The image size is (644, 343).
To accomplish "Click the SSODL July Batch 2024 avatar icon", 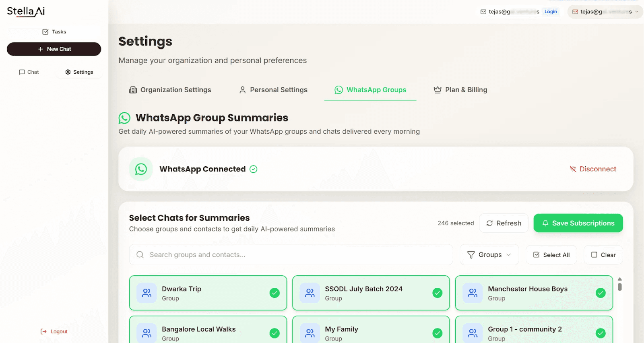I will pos(310,293).
